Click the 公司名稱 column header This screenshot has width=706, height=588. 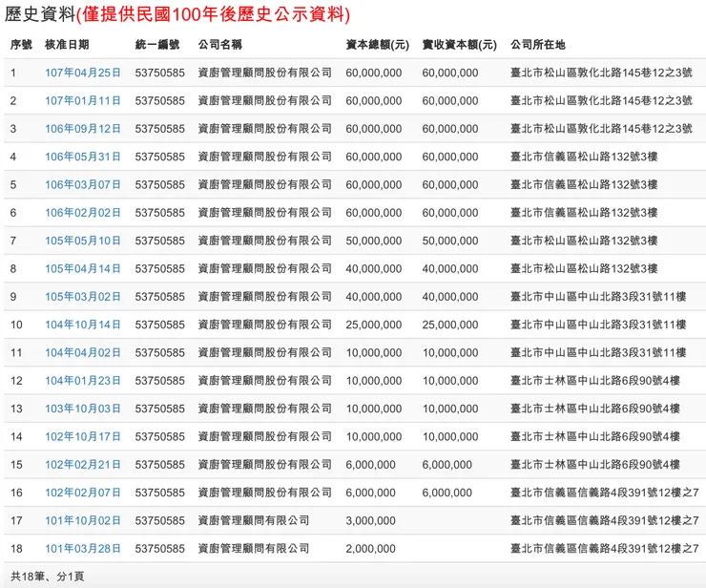[x=220, y=45]
